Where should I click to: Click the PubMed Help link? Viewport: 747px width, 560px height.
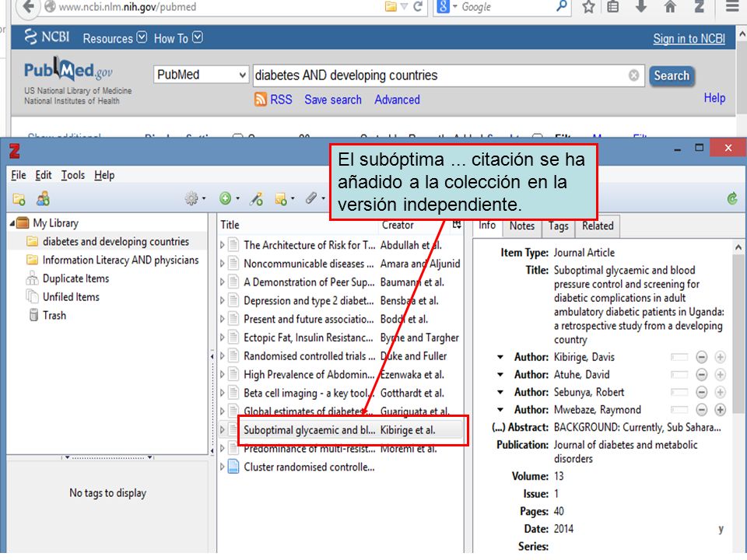click(x=714, y=98)
